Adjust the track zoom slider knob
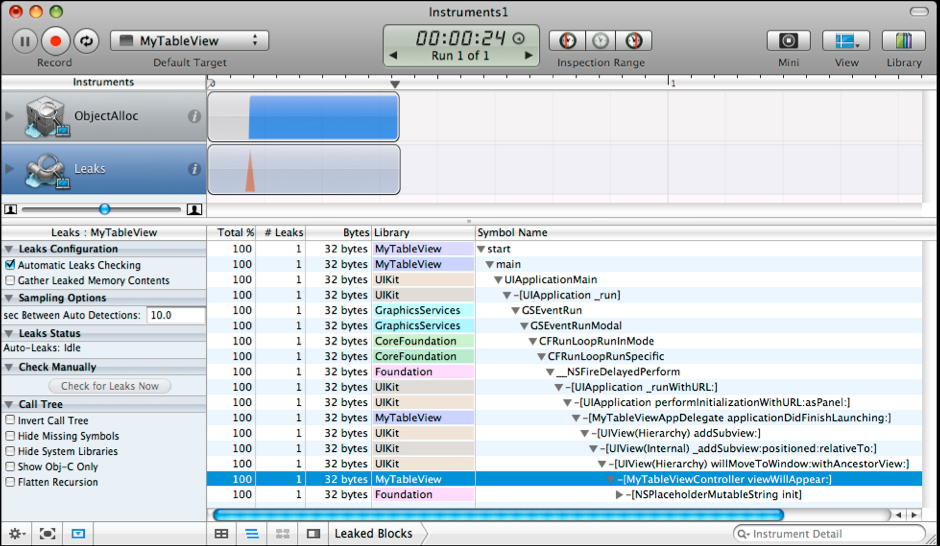The width and height of the screenshot is (940, 546). (104, 209)
